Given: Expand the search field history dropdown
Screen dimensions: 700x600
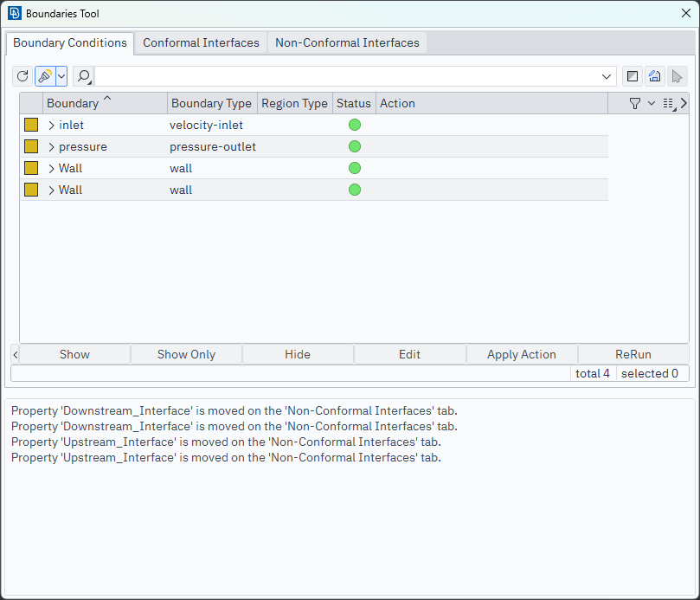Looking at the screenshot, I should point(607,76).
